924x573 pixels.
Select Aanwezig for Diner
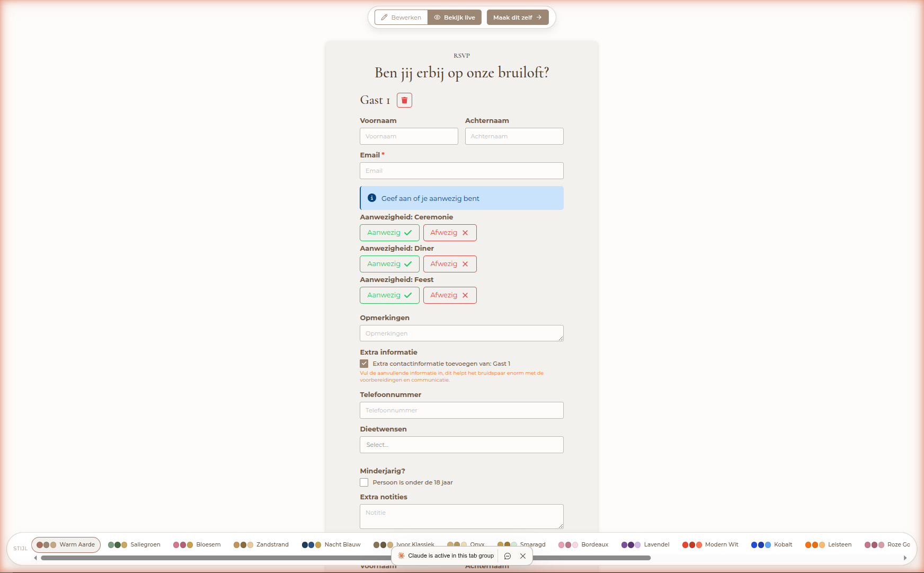(x=389, y=264)
